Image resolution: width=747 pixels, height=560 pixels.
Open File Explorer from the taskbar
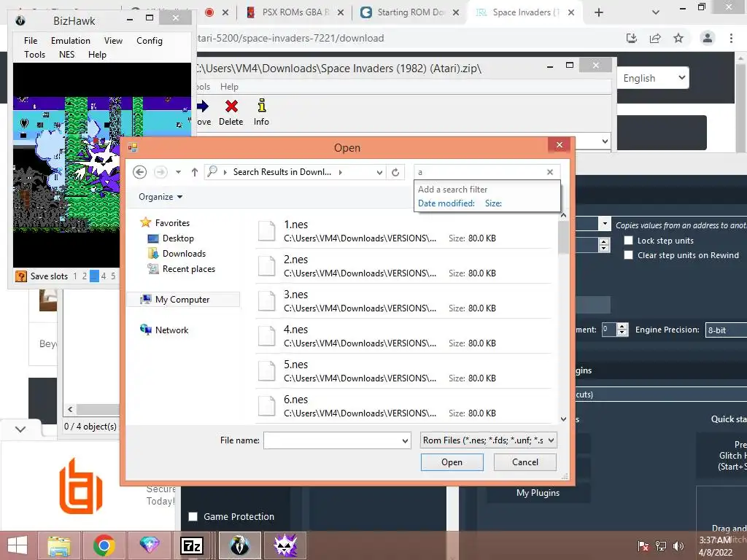pyautogui.click(x=59, y=545)
